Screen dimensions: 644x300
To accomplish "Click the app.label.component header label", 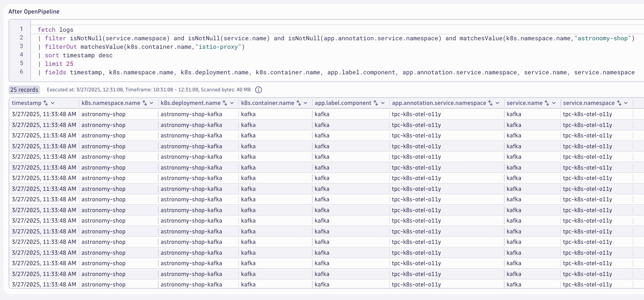I will click(343, 103).
